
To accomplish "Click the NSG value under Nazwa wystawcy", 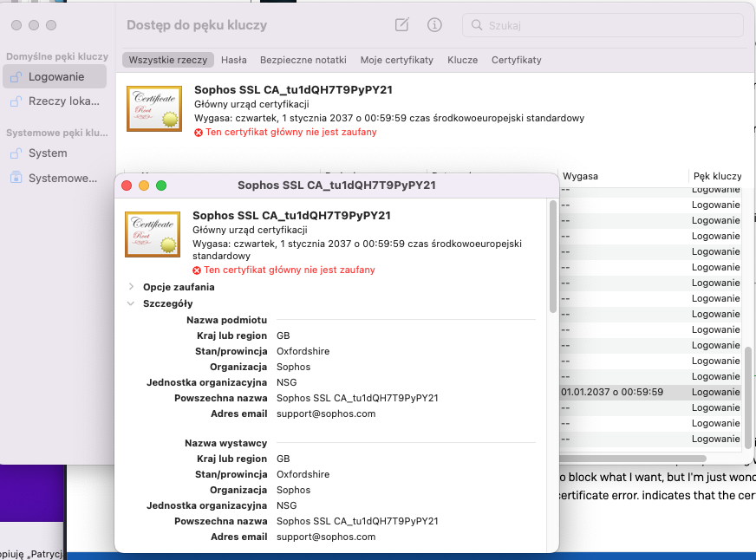I will [286, 505].
